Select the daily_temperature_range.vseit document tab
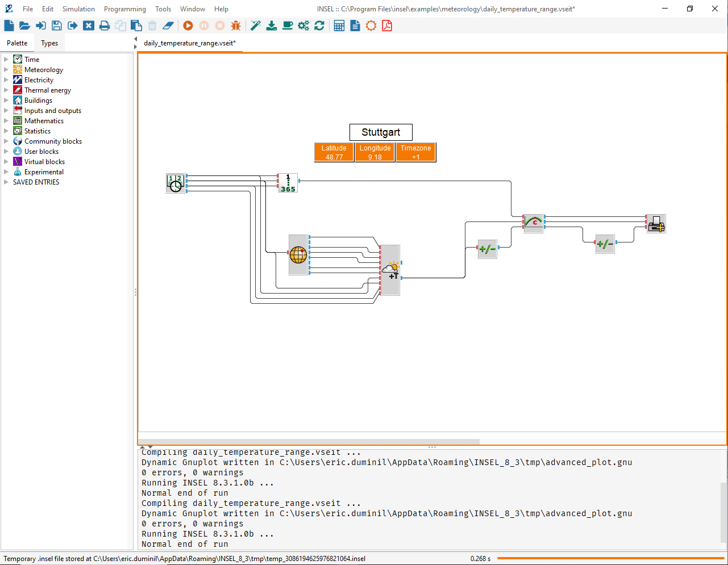Screen dimensions: 728x565 pos(190,43)
